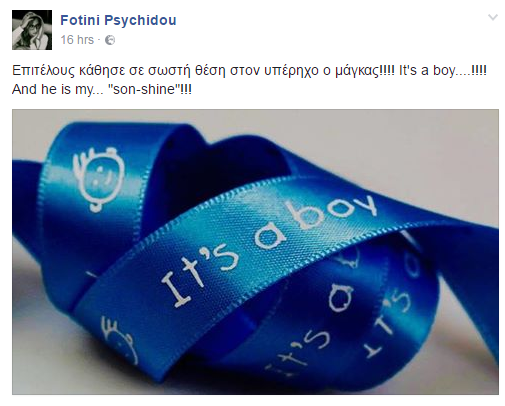Open the post via the 16 hrs timestamp
Screen dimensions: 505x406
tap(77, 40)
